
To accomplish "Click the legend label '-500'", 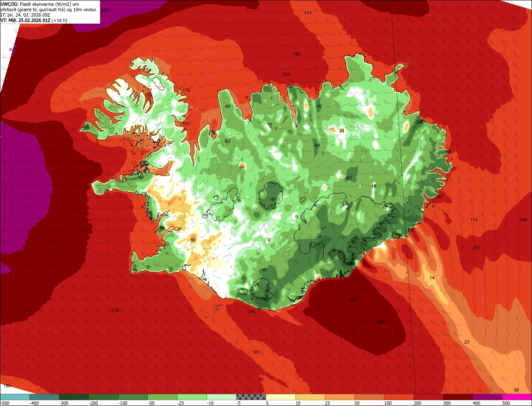I will coord(5,403).
